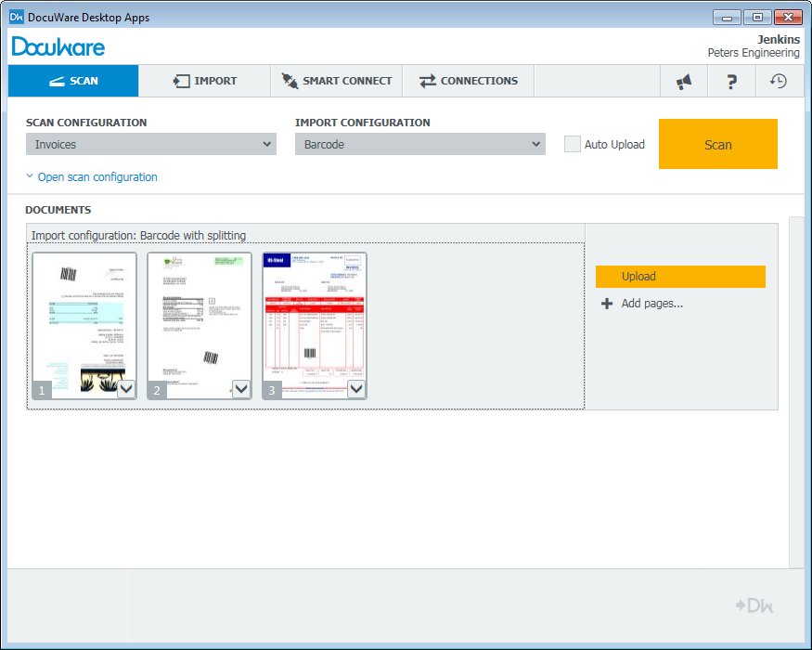Viewport: 812px width, 650px height.
Task: Expand options arrow on page 2 thumbnail
Action: 241,389
